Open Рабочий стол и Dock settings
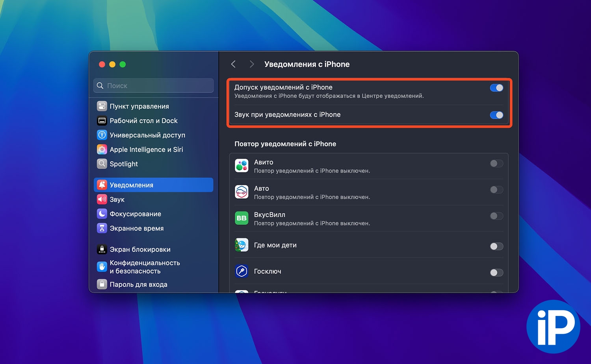591x364 pixels. pyautogui.click(x=154, y=121)
